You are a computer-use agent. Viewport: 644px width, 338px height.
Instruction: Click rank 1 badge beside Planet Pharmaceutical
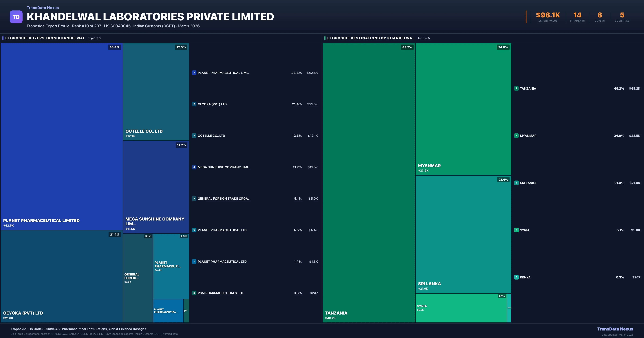[x=194, y=73]
